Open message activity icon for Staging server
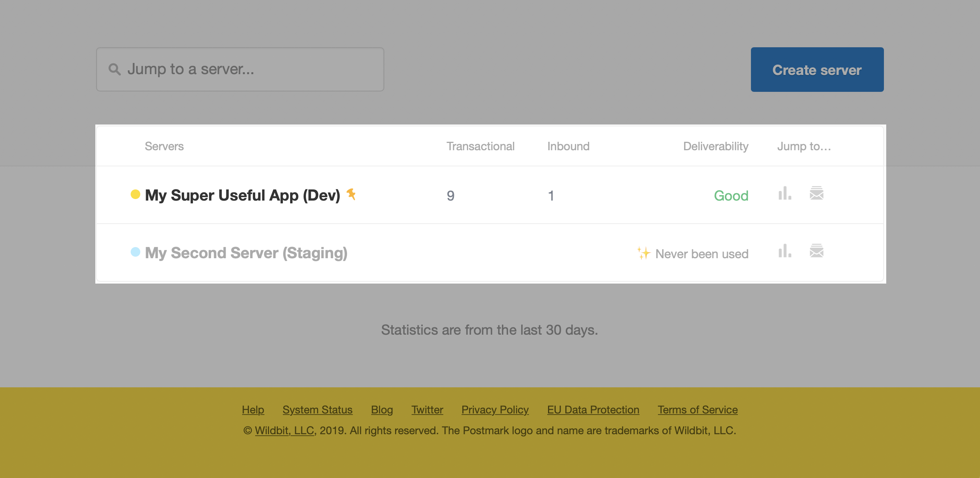This screenshot has width=980, height=478. (816, 251)
